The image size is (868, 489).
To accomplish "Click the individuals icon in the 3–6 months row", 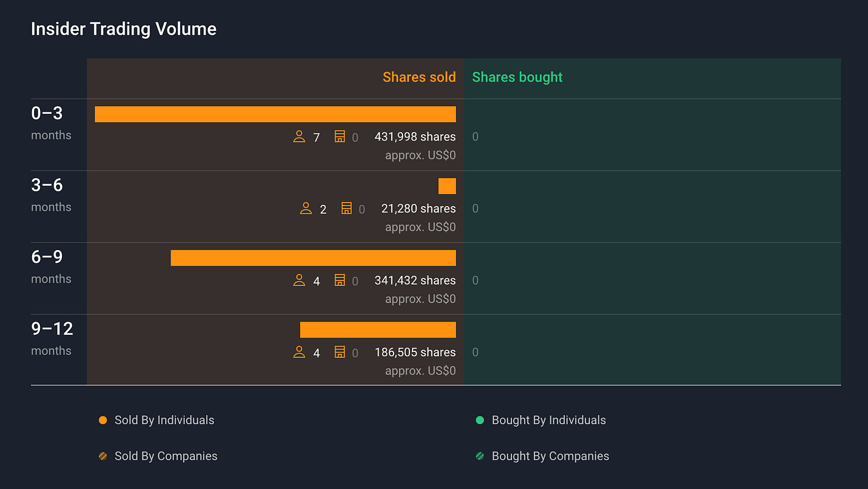I will point(306,208).
